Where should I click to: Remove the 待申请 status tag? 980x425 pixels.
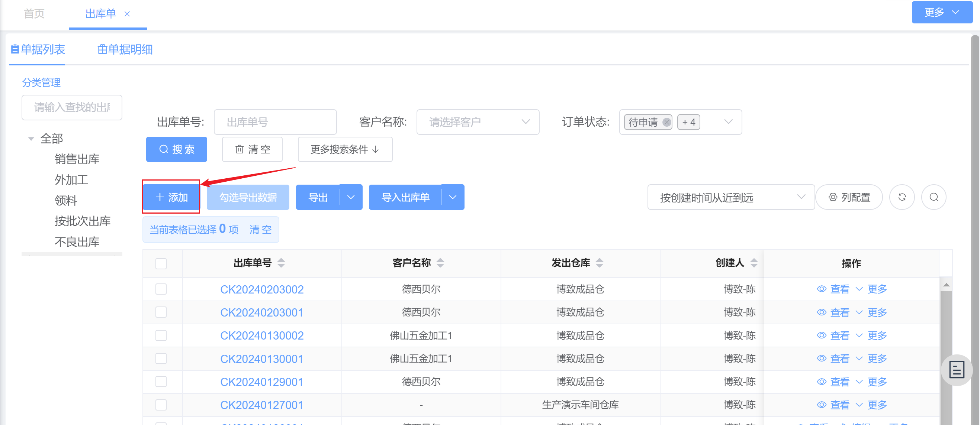(x=666, y=122)
